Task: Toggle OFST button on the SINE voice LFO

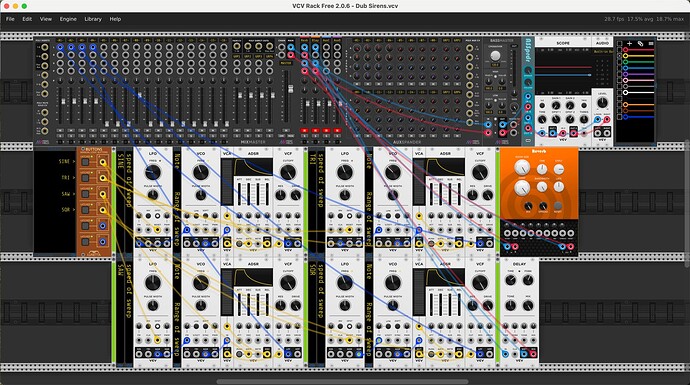Action: [158, 216]
